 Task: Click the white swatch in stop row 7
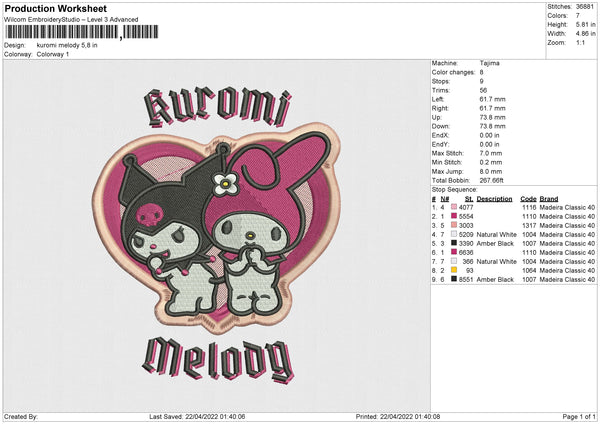(x=454, y=261)
